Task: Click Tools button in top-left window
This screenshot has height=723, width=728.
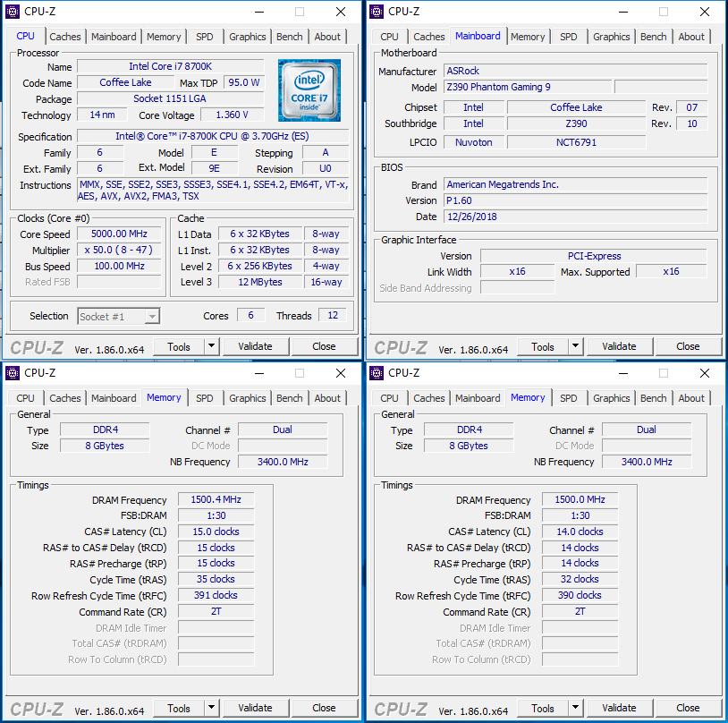Action: (x=179, y=346)
